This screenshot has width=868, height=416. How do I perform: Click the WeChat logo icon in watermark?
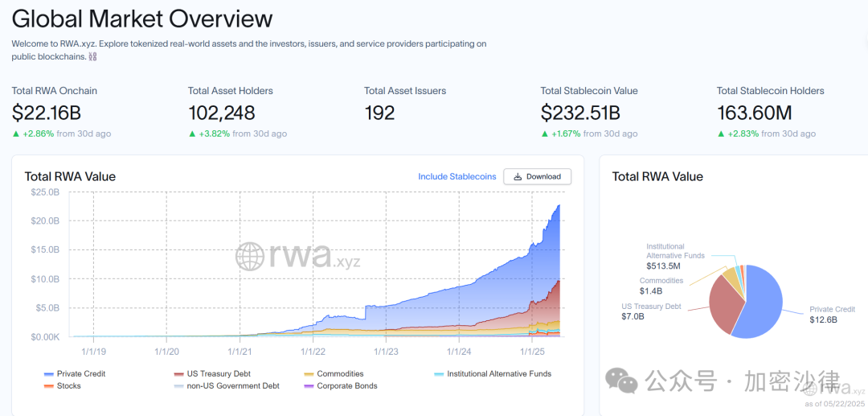coord(620,381)
